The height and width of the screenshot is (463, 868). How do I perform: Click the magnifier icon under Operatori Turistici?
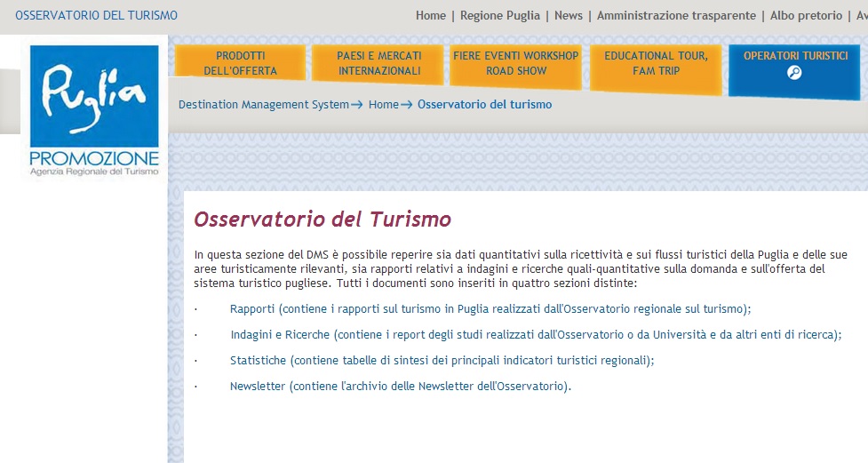pos(794,73)
